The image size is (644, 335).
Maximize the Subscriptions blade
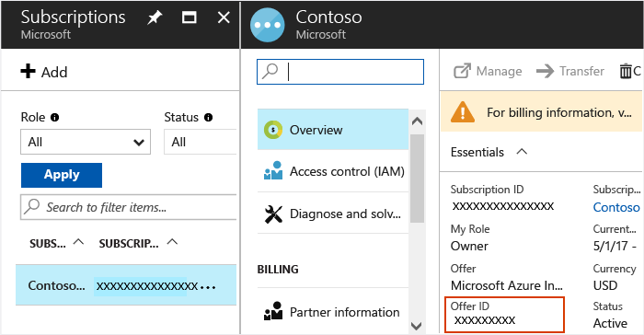tap(189, 17)
